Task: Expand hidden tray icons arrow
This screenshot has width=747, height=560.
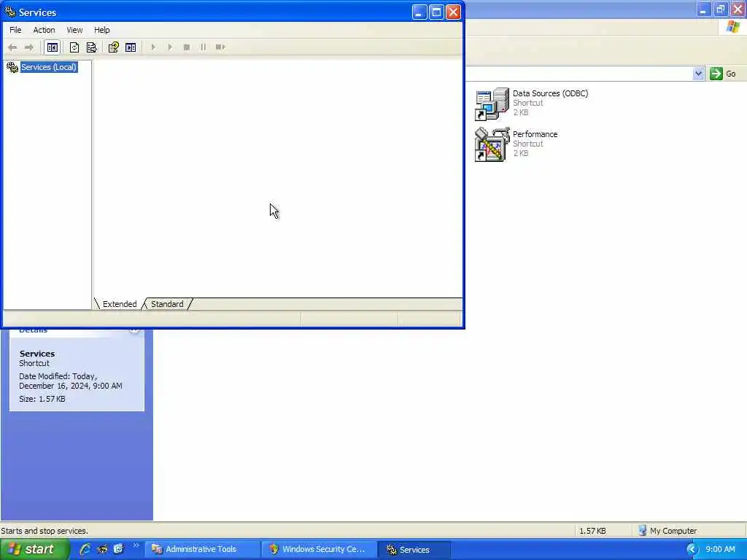Action: point(692,549)
